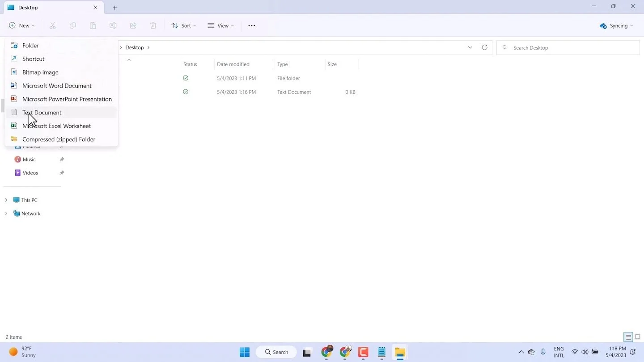Click the microphone tray icon
This screenshot has height=362, width=644.
point(543,352)
